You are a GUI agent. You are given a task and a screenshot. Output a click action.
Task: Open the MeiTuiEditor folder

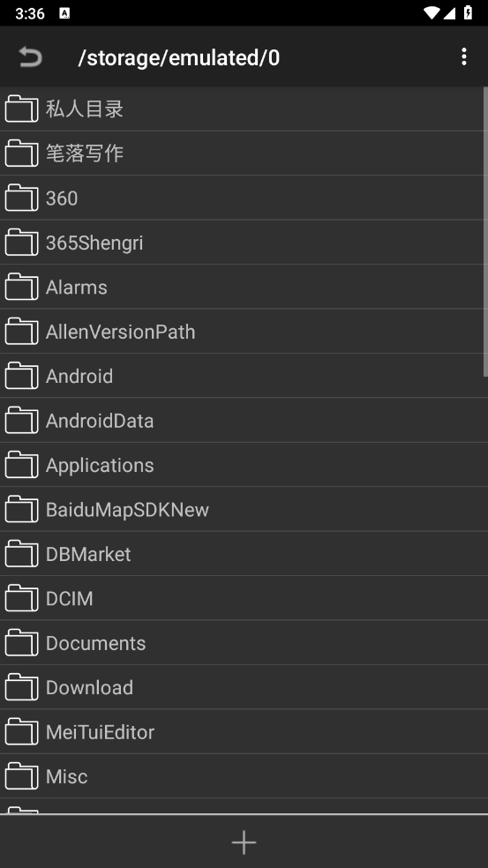[x=244, y=732]
